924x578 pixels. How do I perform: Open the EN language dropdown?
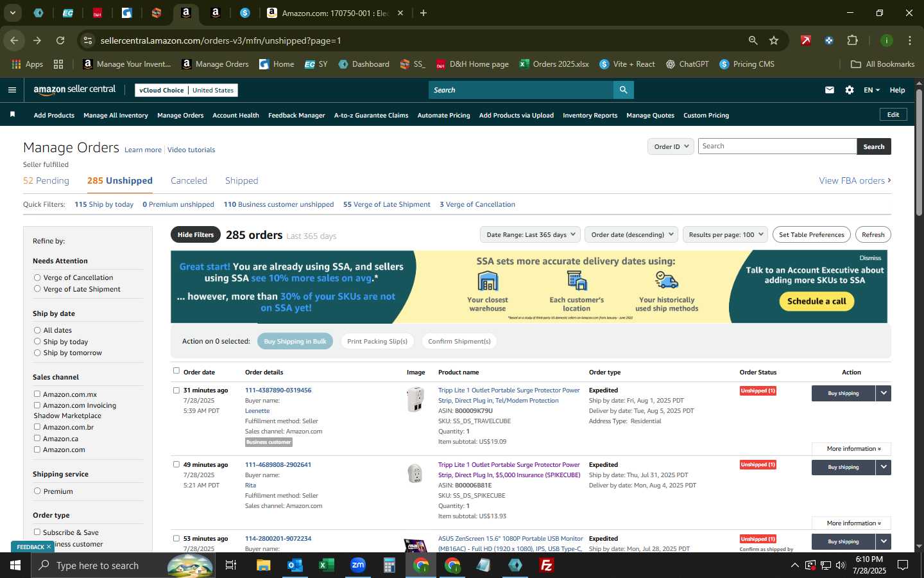(x=871, y=90)
